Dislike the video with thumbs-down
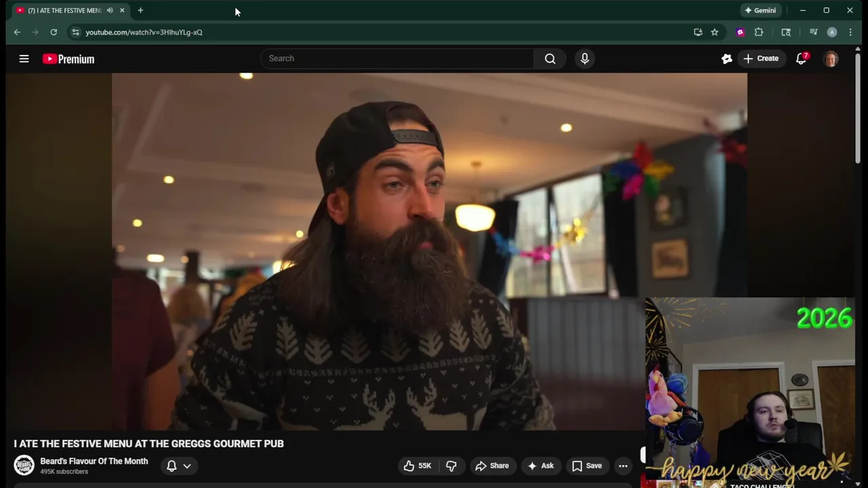 coord(451,466)
